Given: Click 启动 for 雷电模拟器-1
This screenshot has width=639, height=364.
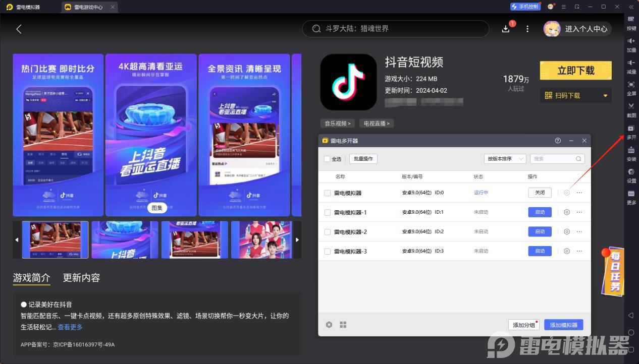Looking at the screenshot, I should [540, 212].
